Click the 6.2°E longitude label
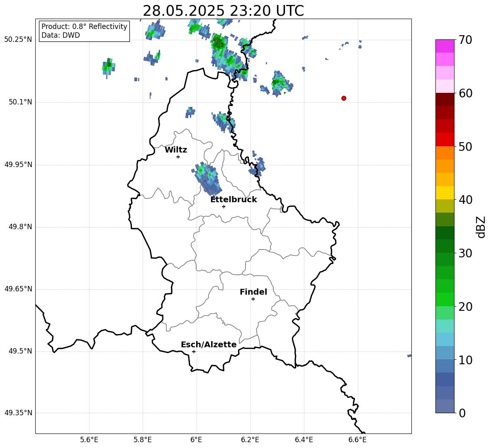Viewport: 491px width, 448px height. pyautogui.click(x=250, y=440)
